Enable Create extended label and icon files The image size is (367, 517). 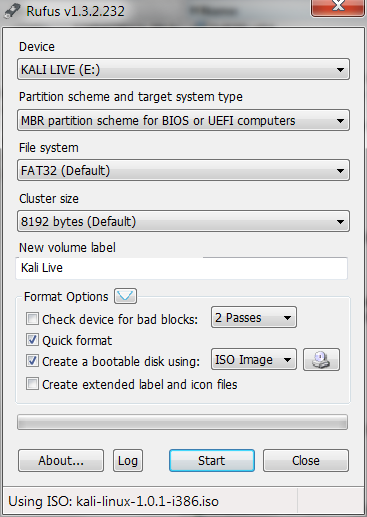(32, 384)
